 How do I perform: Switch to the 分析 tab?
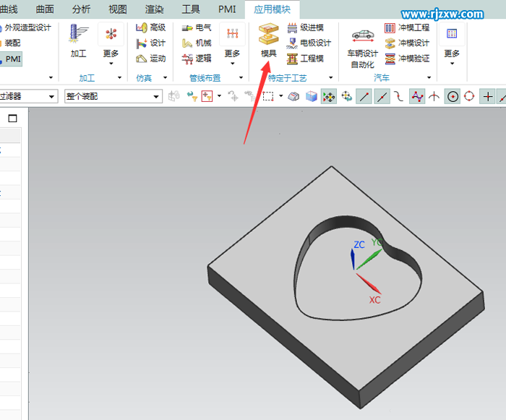tap(82, 9)
